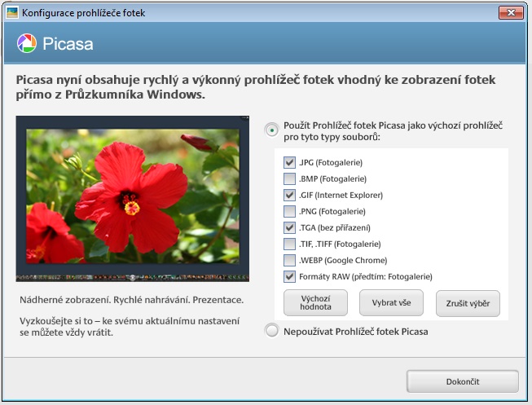Screen dimensions: 532x405
Task: Click the 'Vybrat vše' button
Action: [391, 302]
